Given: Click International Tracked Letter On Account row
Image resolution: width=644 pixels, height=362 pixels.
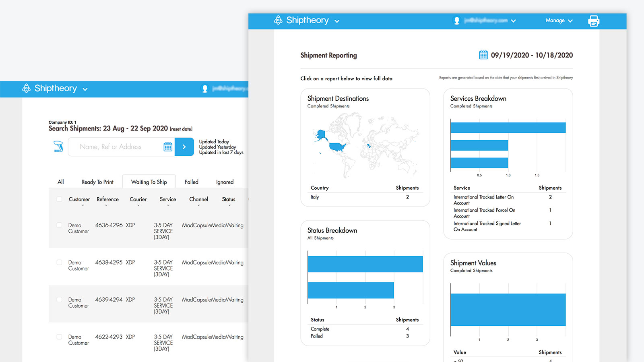Looking at the screenshot, I should (508, 200).
